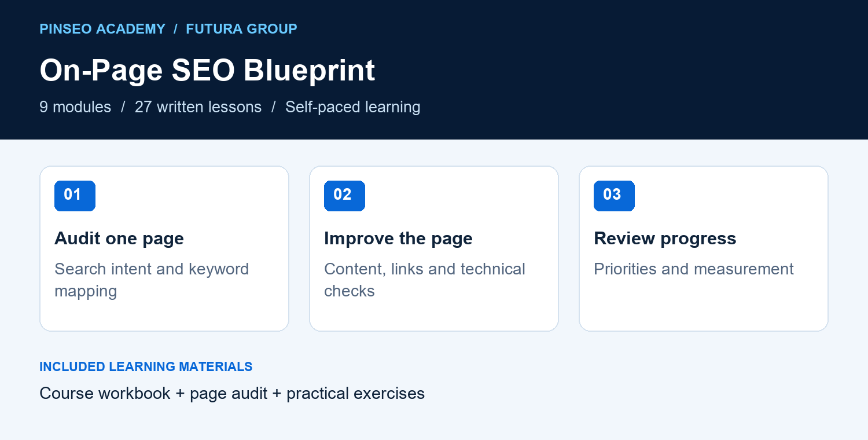868x440 pixels.
Task: Open the PINSEO ACADEMY breadcrumb
Action: click(102, 29)
